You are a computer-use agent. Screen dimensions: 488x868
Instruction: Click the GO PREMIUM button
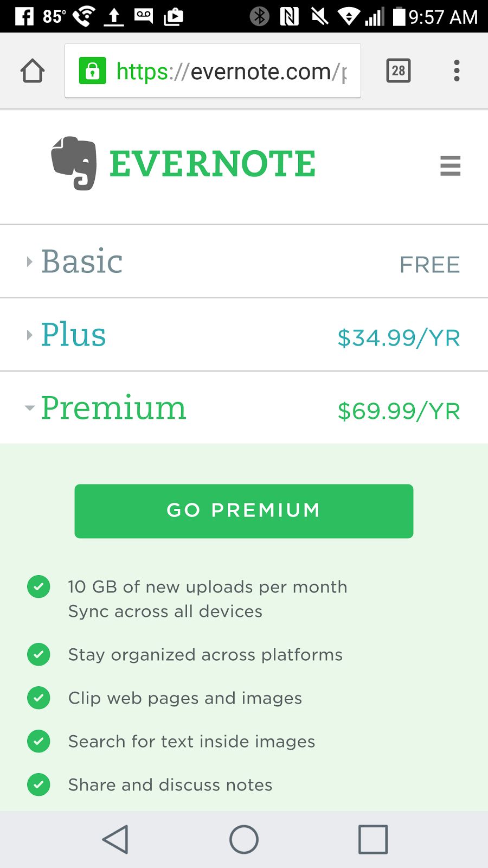(244, 511)
